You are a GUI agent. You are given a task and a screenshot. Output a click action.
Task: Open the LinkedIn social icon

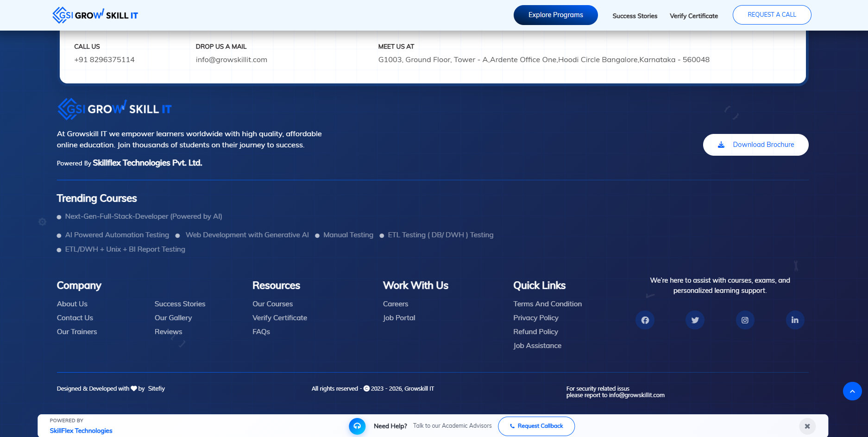click(x=795, y=320)
